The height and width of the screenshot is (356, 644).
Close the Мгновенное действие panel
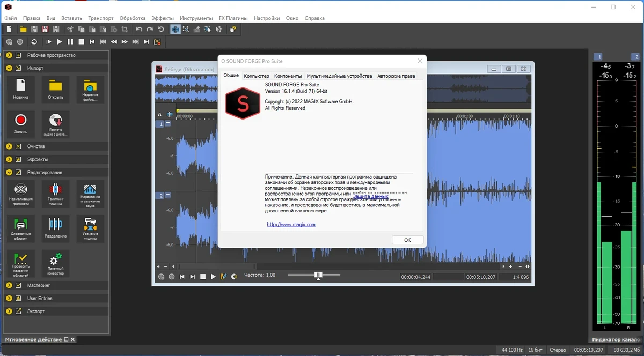coord(72,339)
